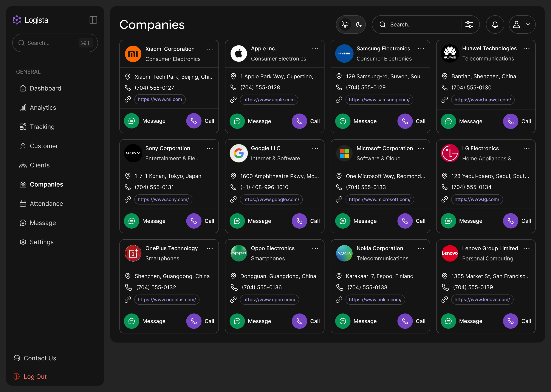Click the Sony Corporation logo
This screenshot has height=392, width=551.
[133, 153]
